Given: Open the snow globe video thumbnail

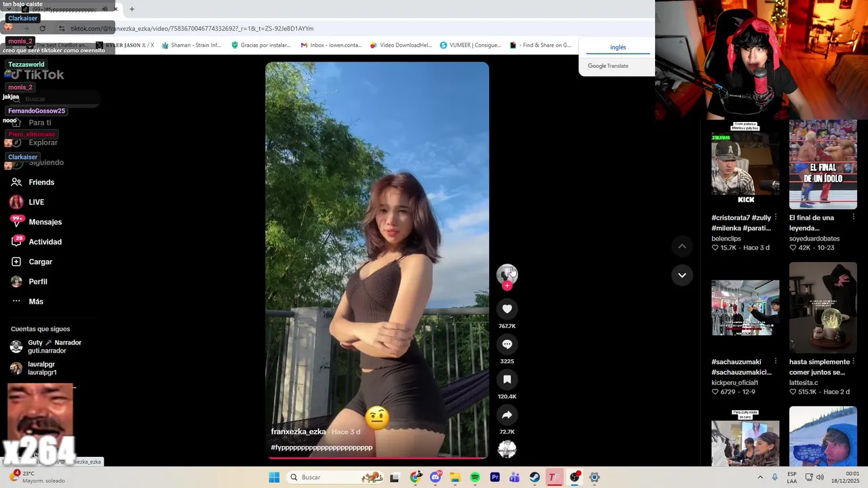Looking at the screenshot, I should pos(823,308).
